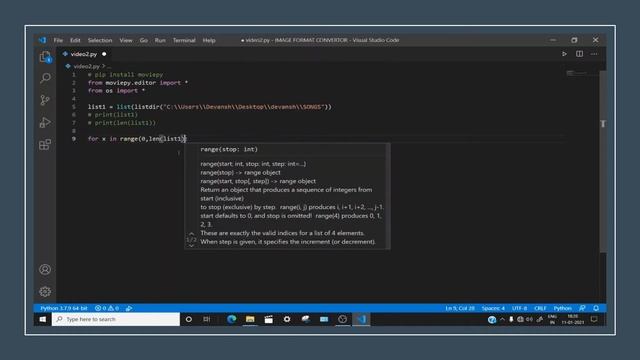Open the View menu

(126, 40)
